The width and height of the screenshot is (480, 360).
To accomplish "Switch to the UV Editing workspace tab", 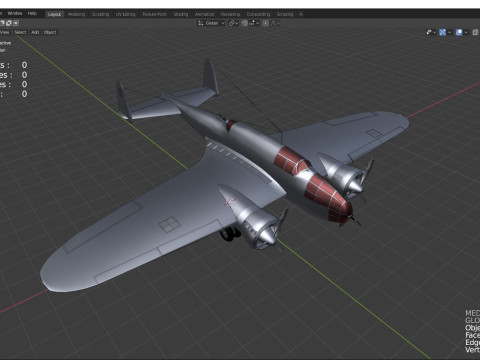I will point(126,14).
